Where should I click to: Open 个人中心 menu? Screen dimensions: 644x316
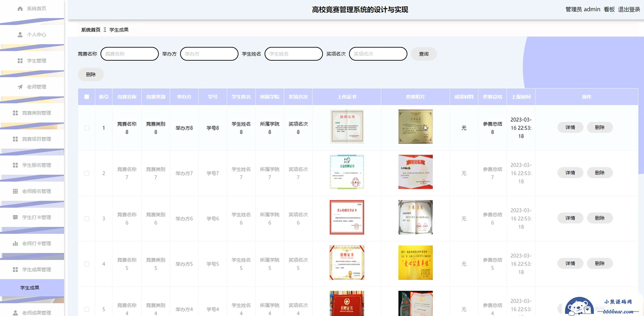coord(32,35)
